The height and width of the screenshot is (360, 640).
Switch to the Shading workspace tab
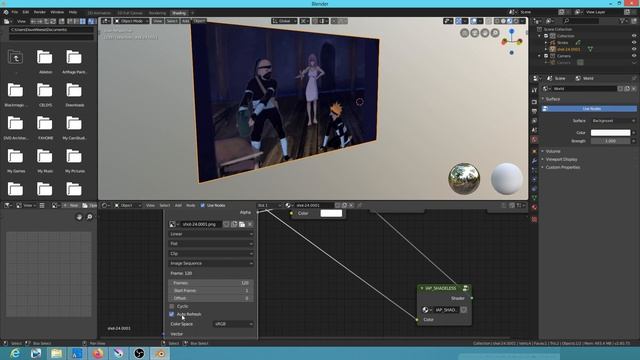click(x=179, y=13)
